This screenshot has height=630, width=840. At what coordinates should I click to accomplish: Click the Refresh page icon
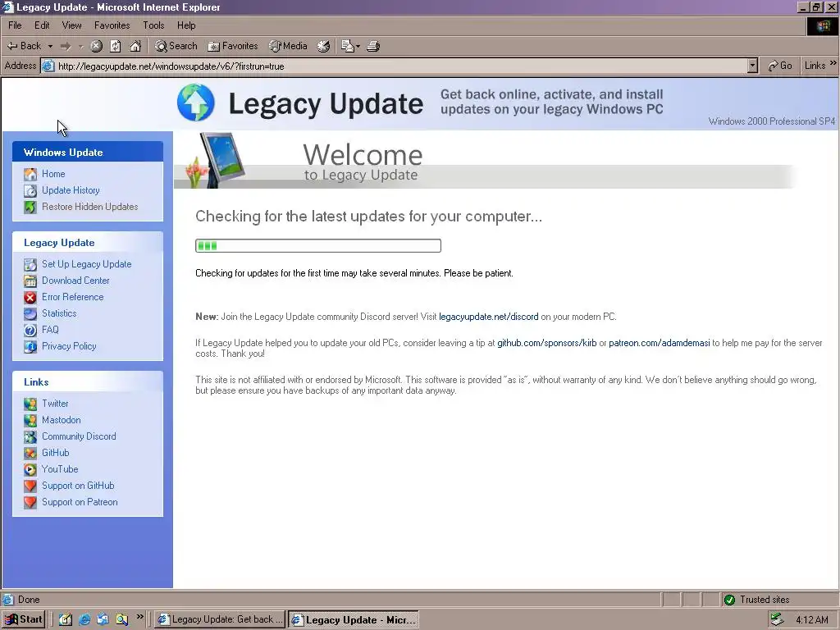pos(115,46)
